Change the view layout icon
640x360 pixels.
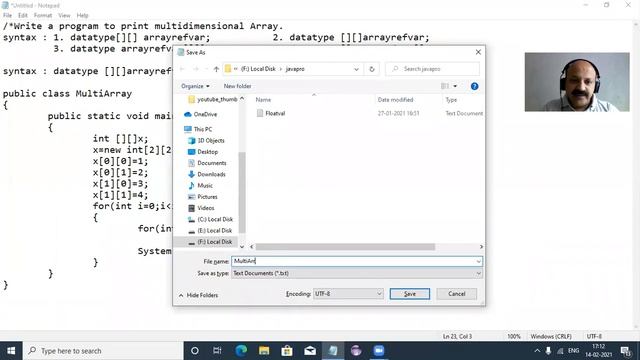tap(445, 86)
